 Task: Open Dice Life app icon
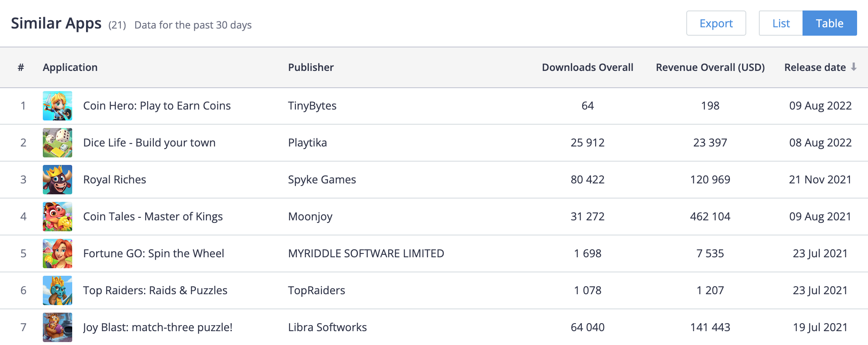58,143
